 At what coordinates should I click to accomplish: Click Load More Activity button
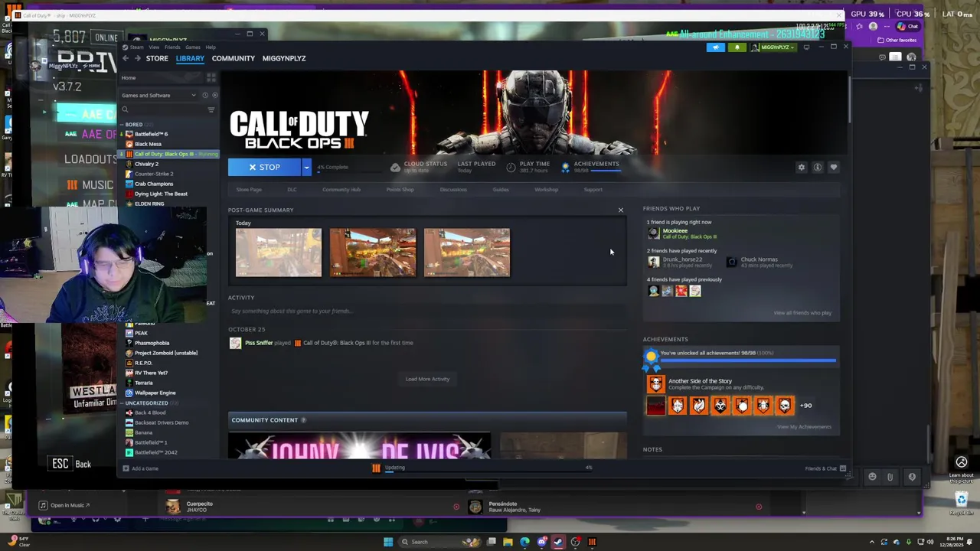[427, 379]
